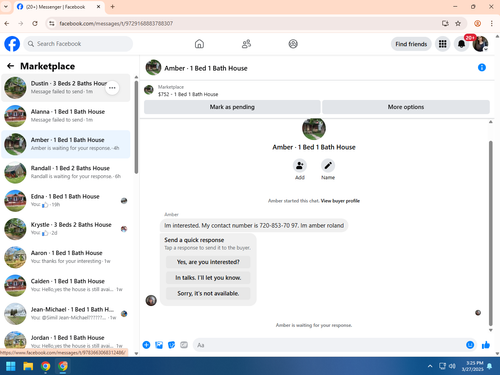Send quick reply "Sorry, it's not available."
The width and height of the screenshot is (500, 375).
208,293
